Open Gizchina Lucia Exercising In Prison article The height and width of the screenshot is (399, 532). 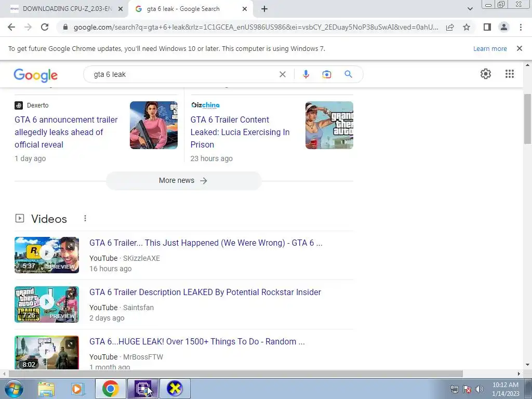[240, 132]
